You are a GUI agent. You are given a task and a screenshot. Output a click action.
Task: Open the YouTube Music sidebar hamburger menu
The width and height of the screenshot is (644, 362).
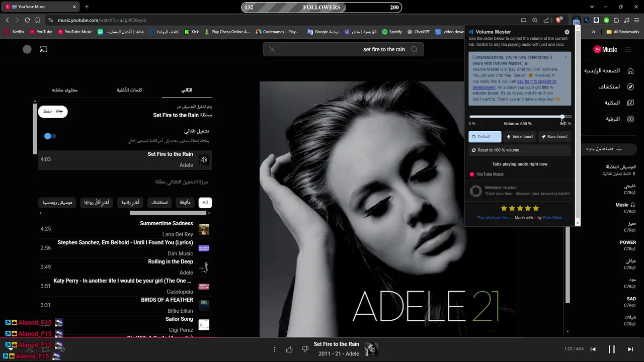click(628, 49)
